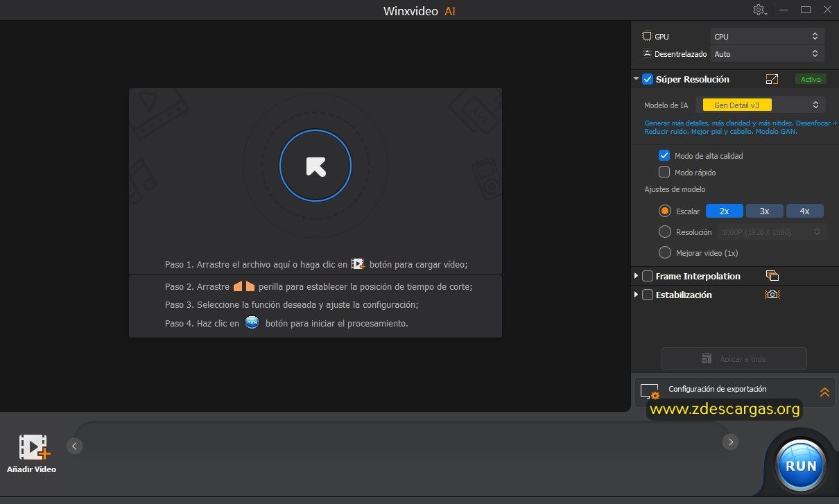Image resolution: width=839 pixels, height=504 pixels.
Task: Click the Estabilización camera icon
Action: coord(772,295)
